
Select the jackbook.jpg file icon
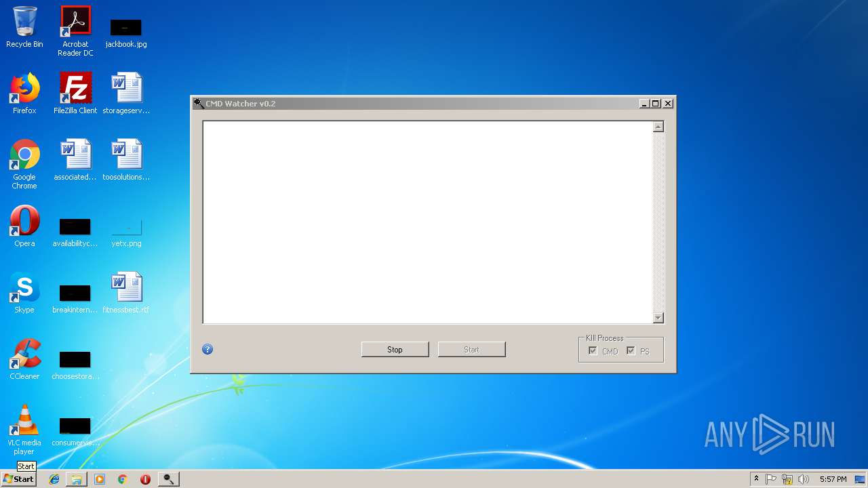tap(126, 33)
